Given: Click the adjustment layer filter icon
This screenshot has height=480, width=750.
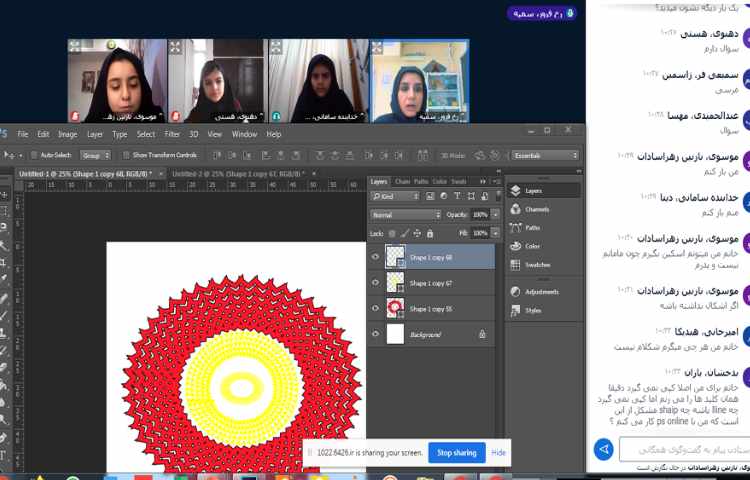Looking at the screenshot, I should pyautogui.click(x=443, y=196).
